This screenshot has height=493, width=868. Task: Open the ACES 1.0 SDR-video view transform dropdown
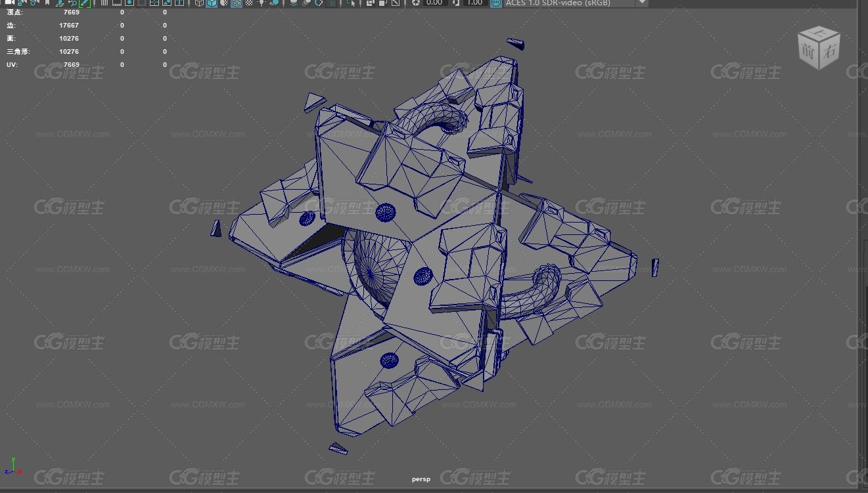click(577, 3)
